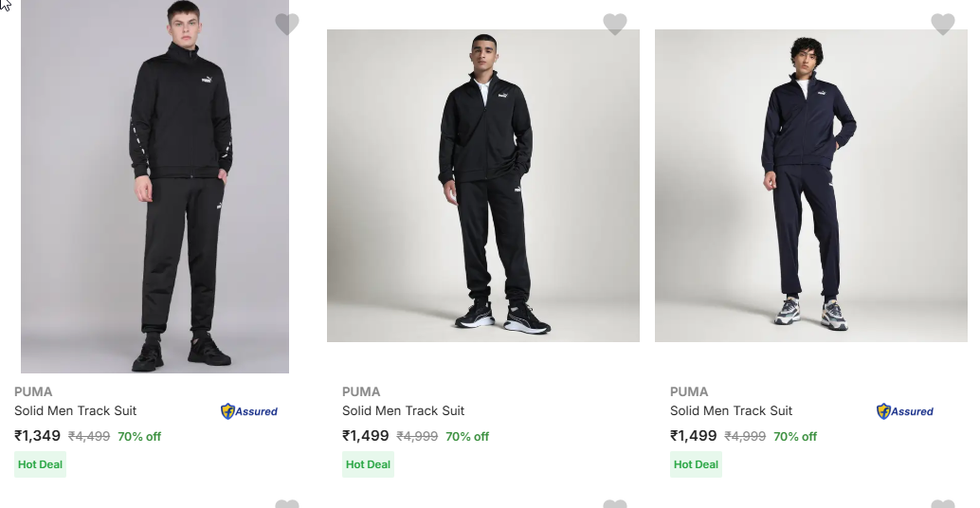Click Assured badge on ₹1,349 track suit

click(249, 411)
